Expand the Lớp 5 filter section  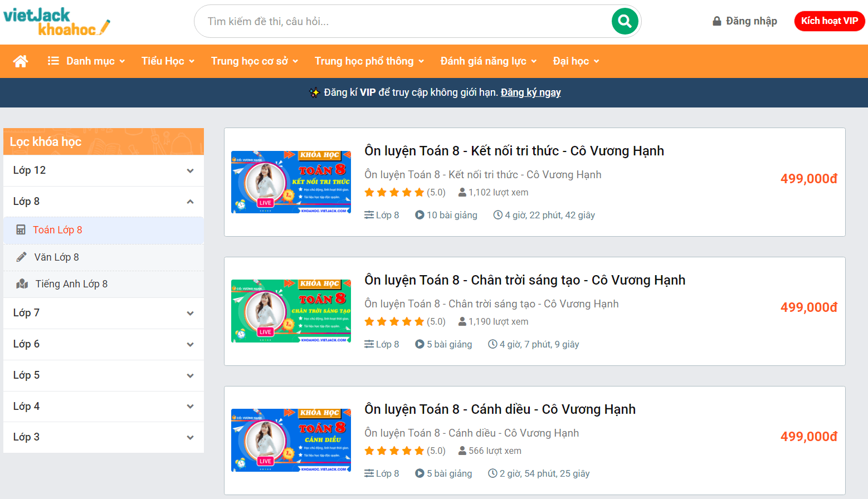coord(104,375)
